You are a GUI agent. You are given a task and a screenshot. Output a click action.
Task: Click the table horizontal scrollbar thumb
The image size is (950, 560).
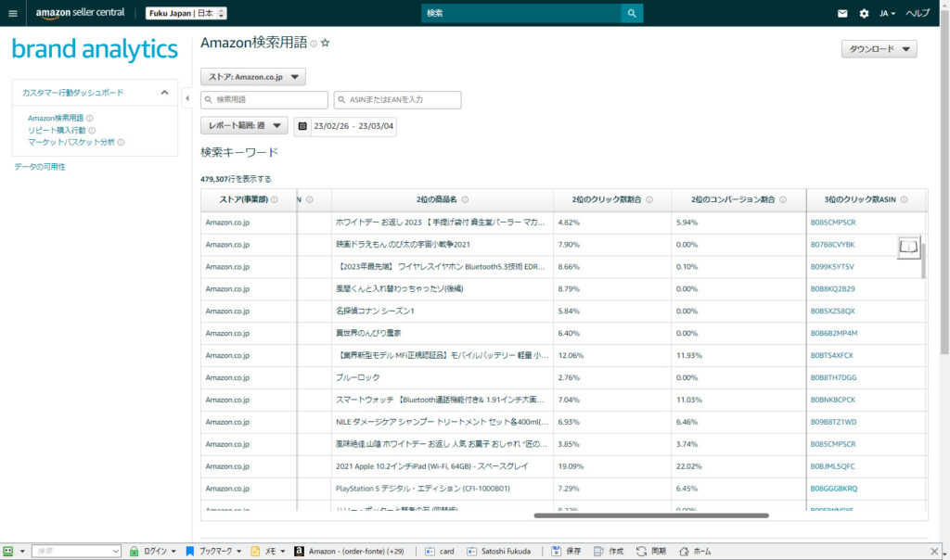tap(651, 515)
